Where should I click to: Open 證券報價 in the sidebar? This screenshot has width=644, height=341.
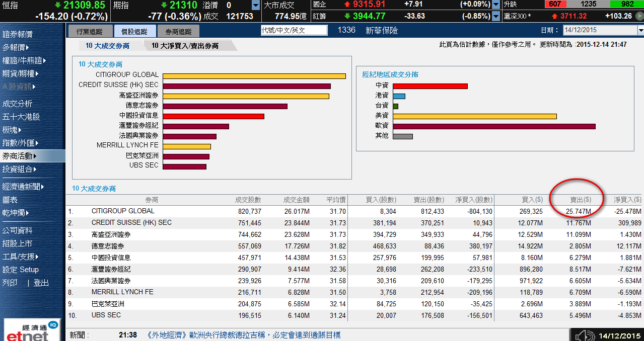[18, 35]
